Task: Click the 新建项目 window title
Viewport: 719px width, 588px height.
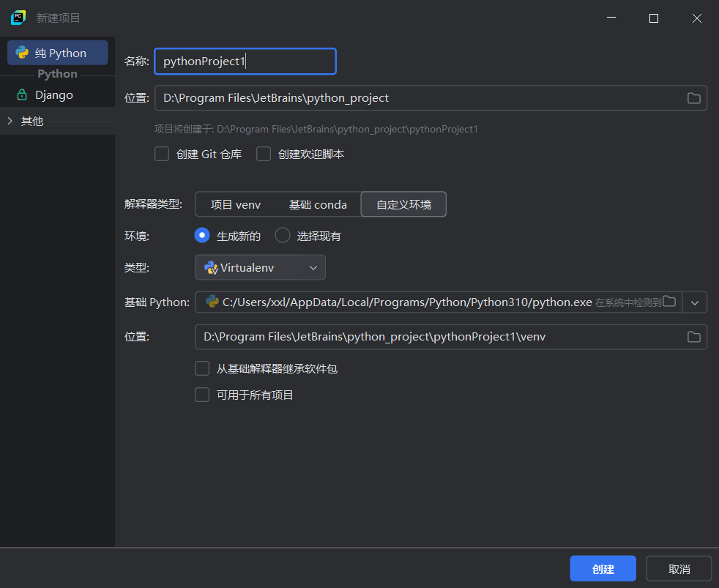Action: [x=59, y=18]
